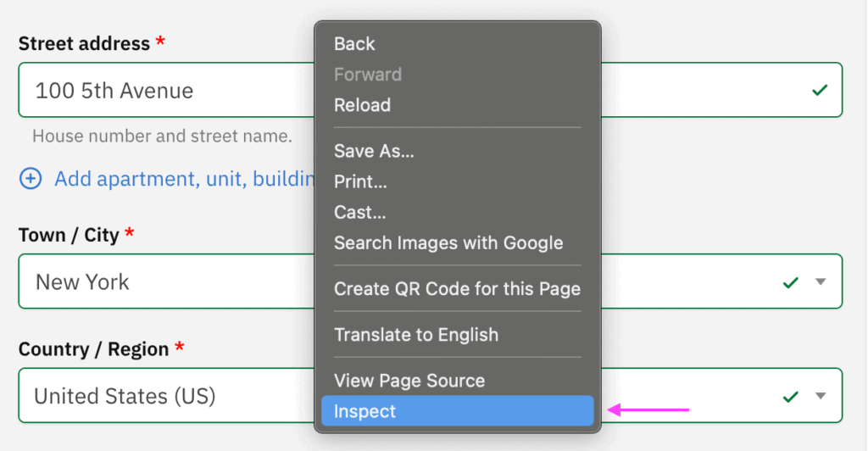Select Translate to English menu item
This screenshot has height=451, width=868.
(x=416, y=334)
